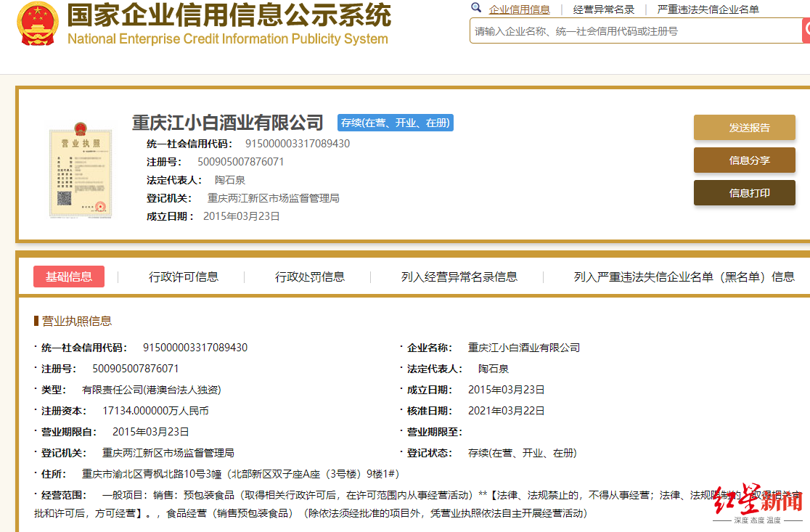Viewport: 810px width, 532px height.
Task: Focus the enterprise name search input field
Action: point(635,31)
